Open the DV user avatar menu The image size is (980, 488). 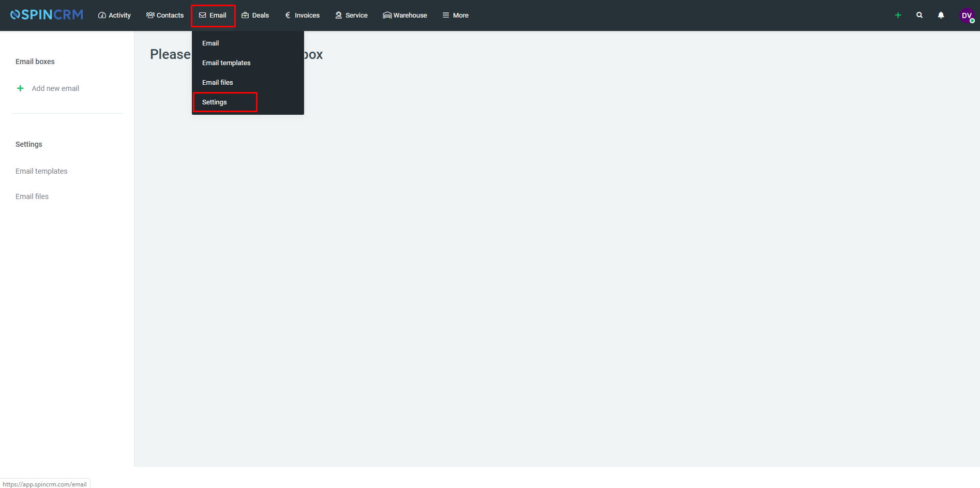click(967, 16)
